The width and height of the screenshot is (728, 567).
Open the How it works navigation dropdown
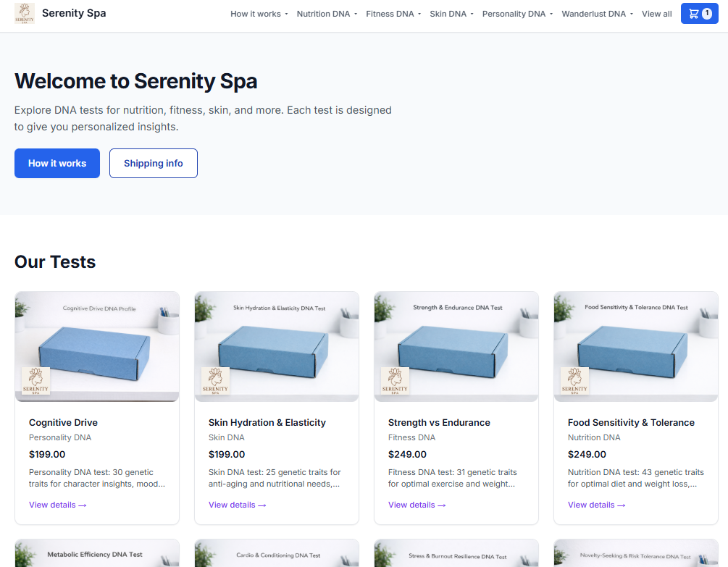click(255, 13)
